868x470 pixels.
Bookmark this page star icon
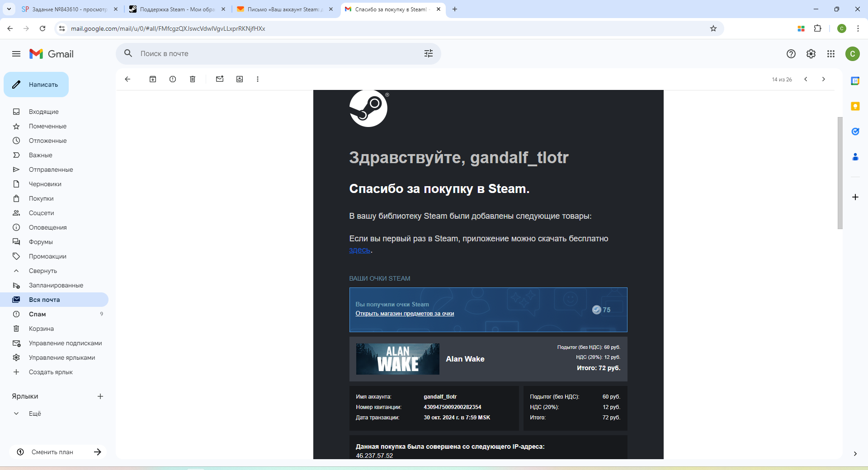(x=713, y=28)
